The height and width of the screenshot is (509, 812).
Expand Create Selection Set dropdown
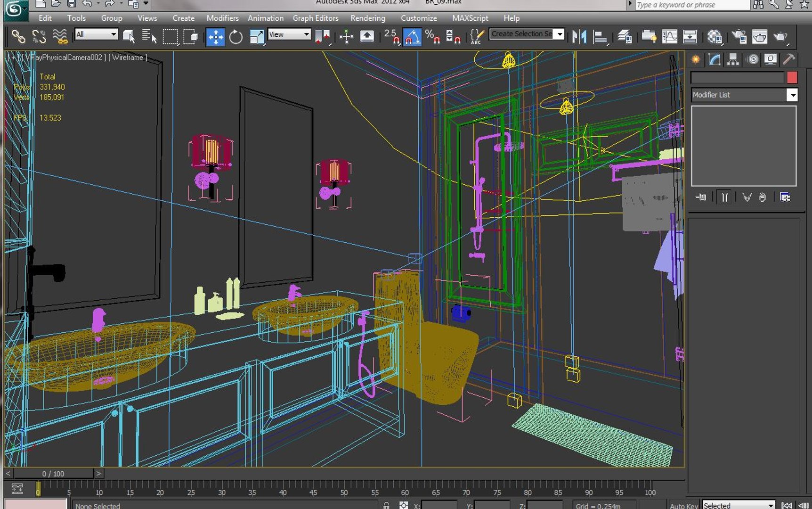point(560,34)
